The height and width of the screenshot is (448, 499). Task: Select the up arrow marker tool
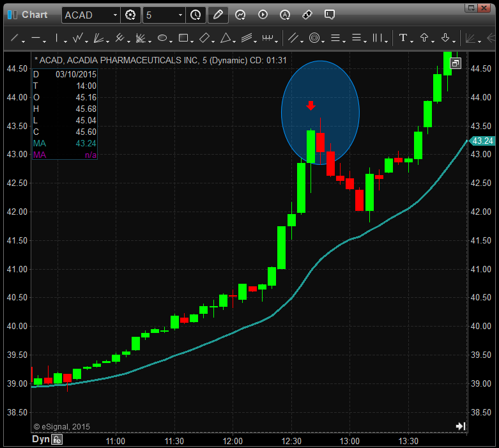tap(424, 38)
